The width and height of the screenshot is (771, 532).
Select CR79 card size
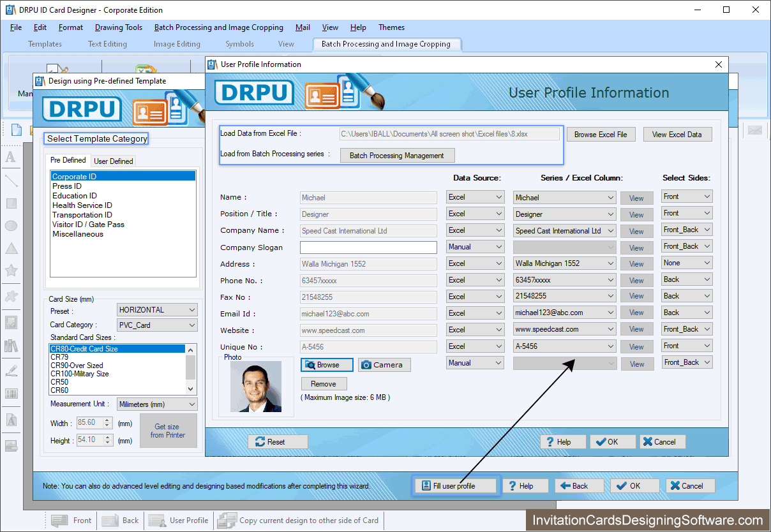point(59,357)
